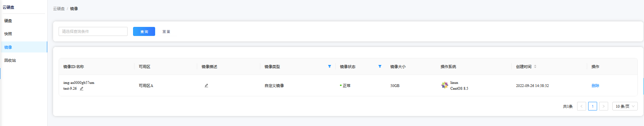Go to previous page arrow

pyautogui.click(x=582, y=106)
